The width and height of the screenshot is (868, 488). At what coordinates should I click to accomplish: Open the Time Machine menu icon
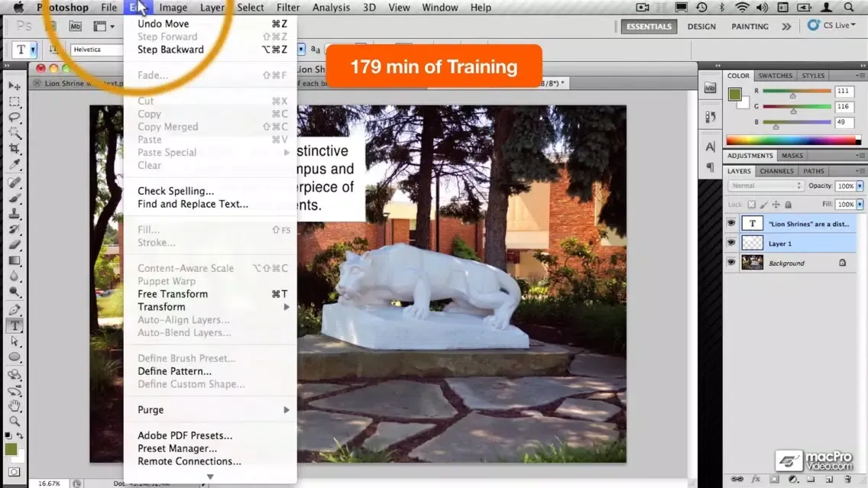pos(701,7)
